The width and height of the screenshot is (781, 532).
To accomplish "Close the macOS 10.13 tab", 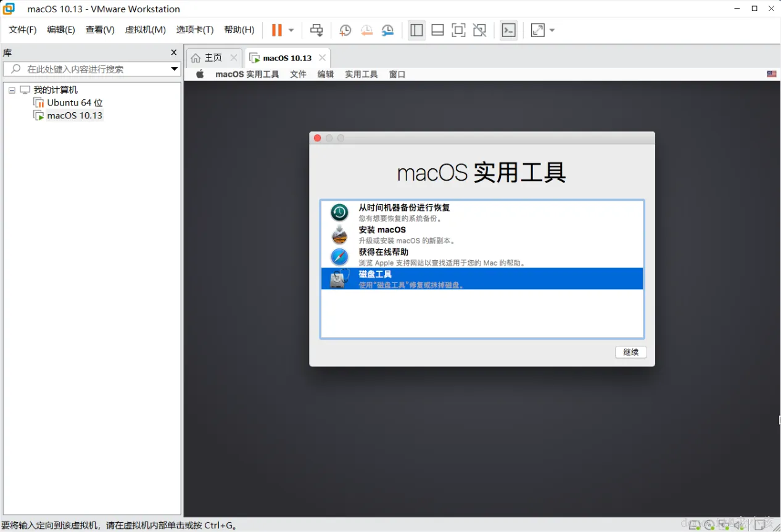I will 322,58.
